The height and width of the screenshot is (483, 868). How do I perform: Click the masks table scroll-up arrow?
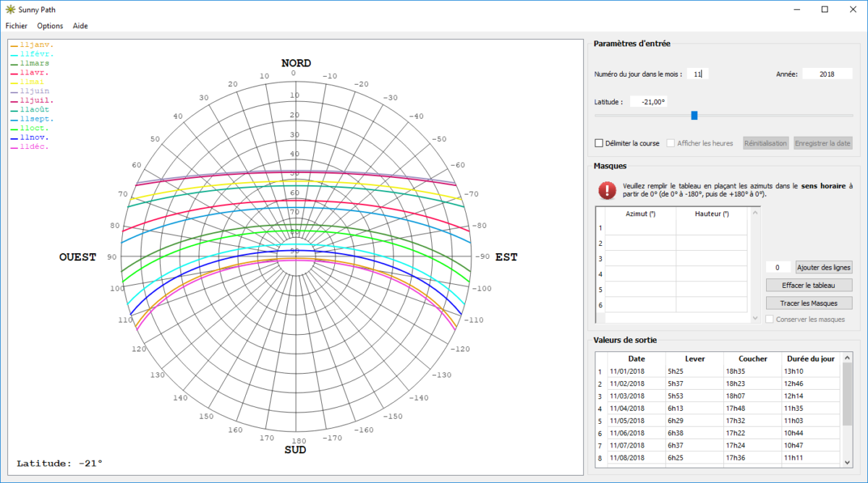click(x=756, y=212)
